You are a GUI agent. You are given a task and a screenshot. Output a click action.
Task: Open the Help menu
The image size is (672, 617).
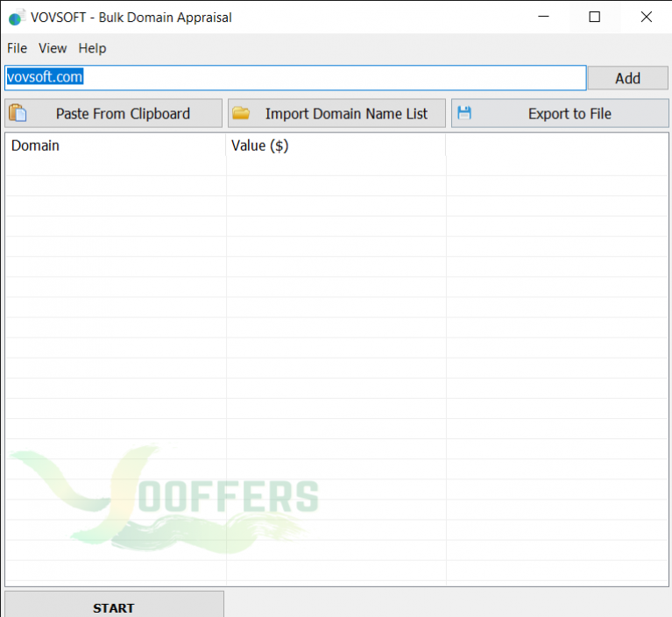[x=92, y=48]
